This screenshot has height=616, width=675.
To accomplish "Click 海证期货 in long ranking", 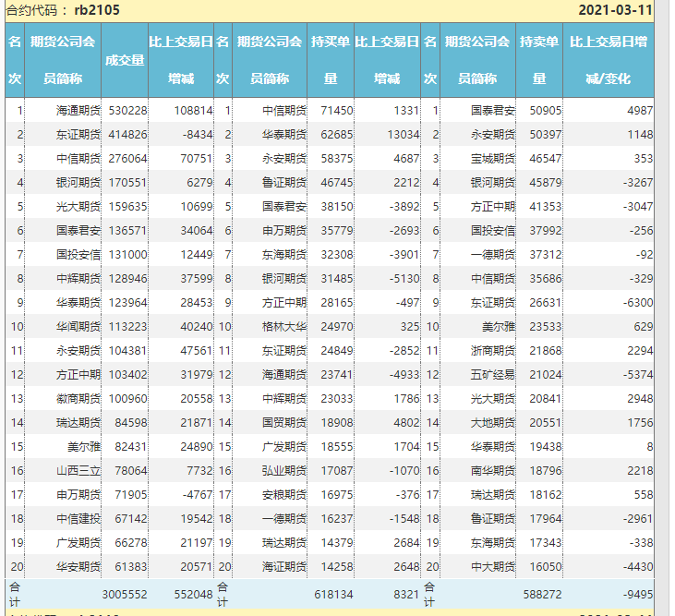I will pyautogui.click(x=284, y=567).
